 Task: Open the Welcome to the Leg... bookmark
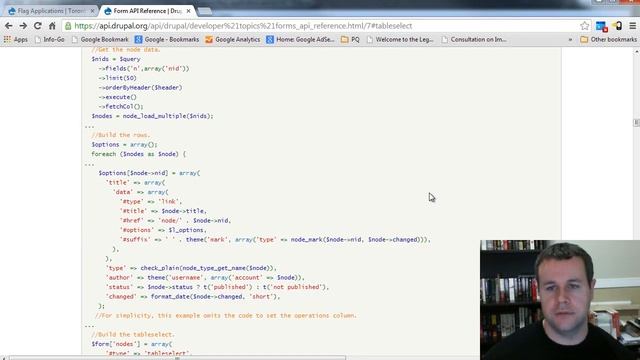pos(400,40)
